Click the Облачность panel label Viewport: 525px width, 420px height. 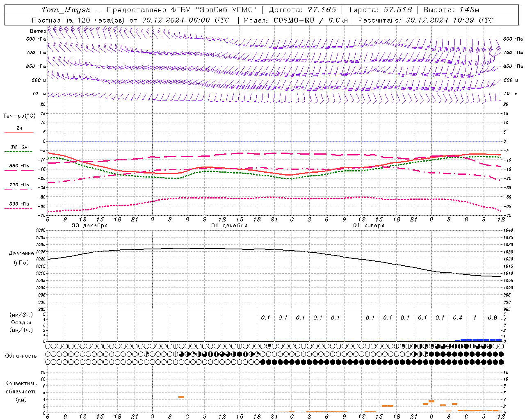pos(21,356)
